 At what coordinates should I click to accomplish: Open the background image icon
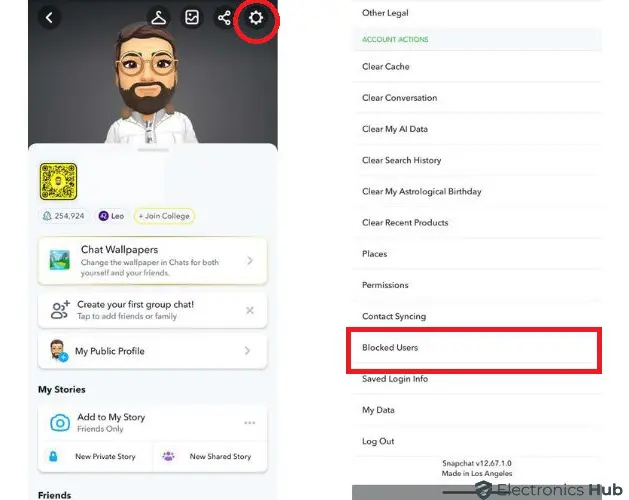pos(192,18)
